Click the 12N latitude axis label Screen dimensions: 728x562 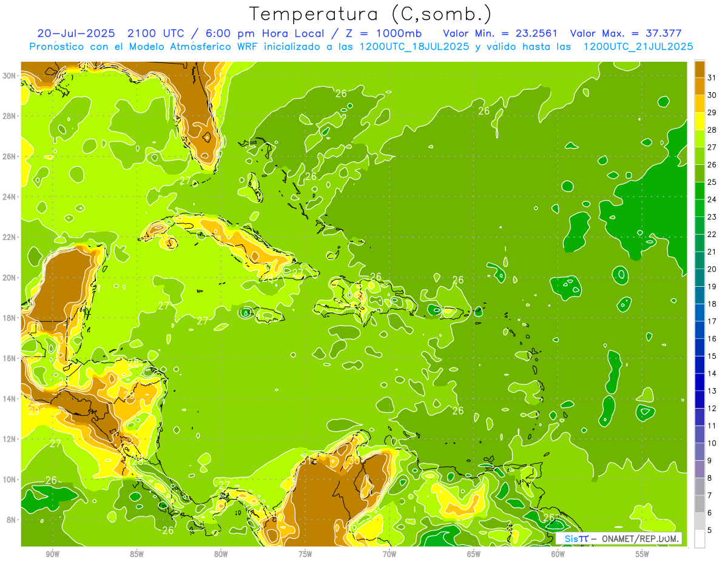click(9, 439)
